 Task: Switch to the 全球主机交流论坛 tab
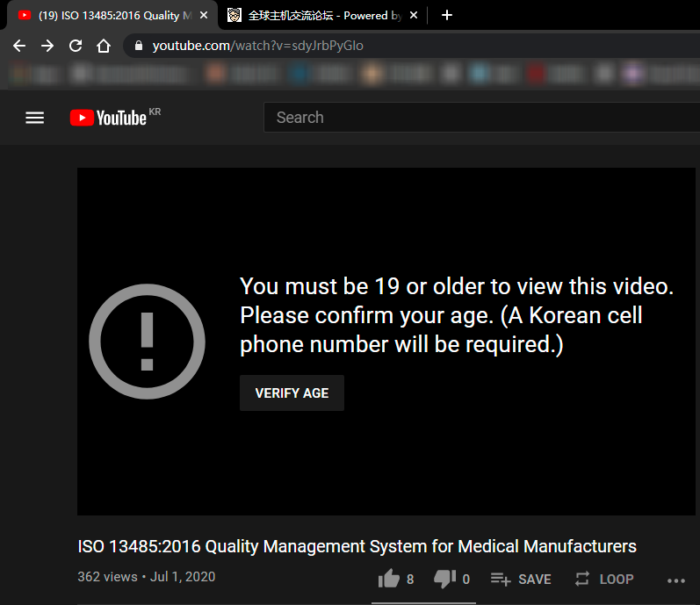coord(322,15)
